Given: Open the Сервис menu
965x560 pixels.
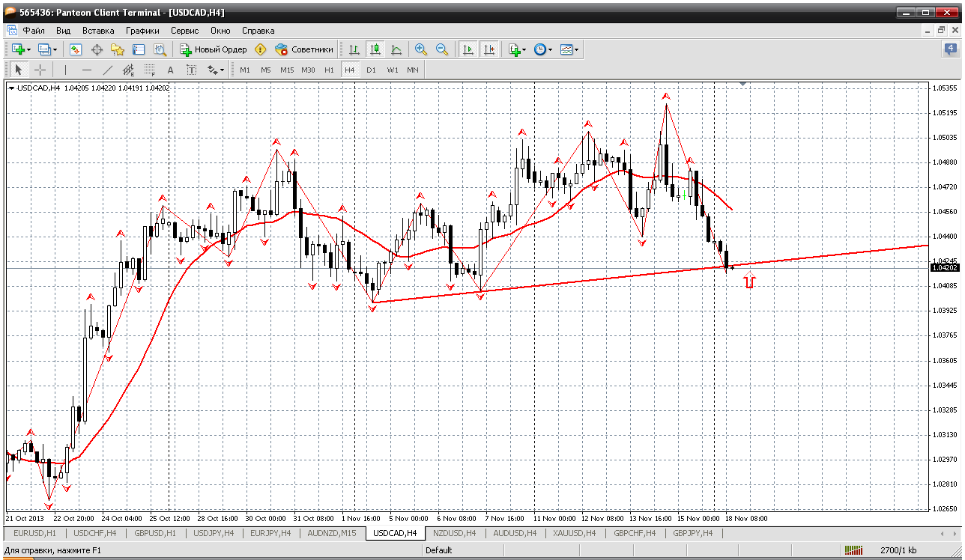Looking at the screenshot, I should pos(185,31).
